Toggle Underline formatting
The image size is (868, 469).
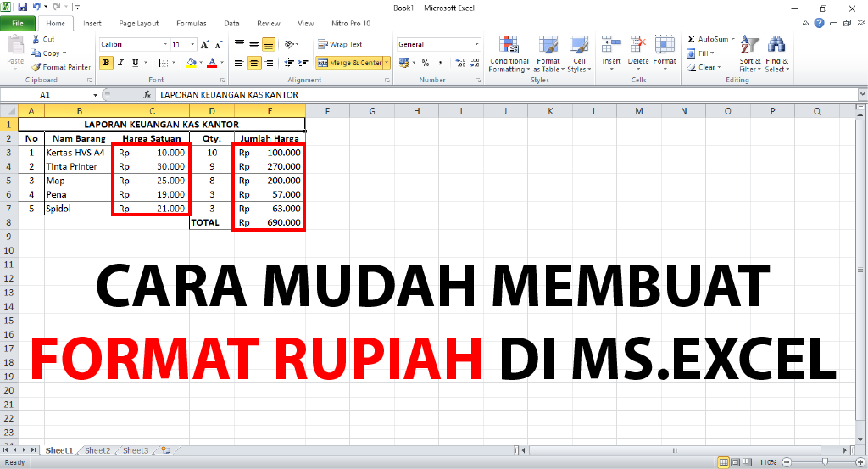click(x=135, y=63)
